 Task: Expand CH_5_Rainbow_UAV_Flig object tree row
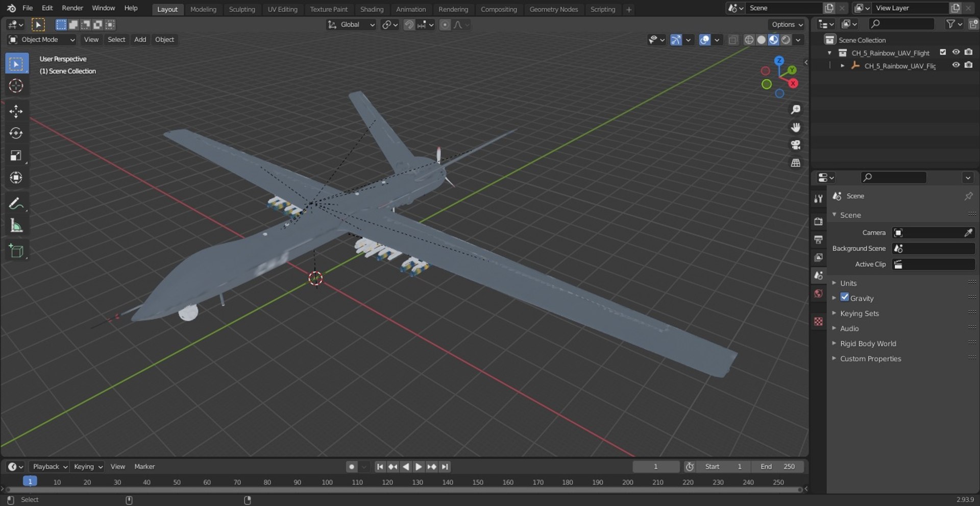[x=842, y=65]
